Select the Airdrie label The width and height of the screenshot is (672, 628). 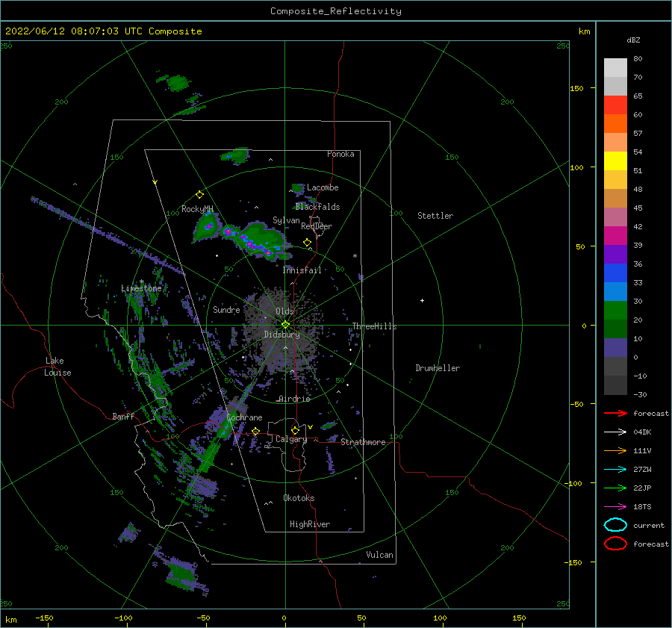point(294,399)
